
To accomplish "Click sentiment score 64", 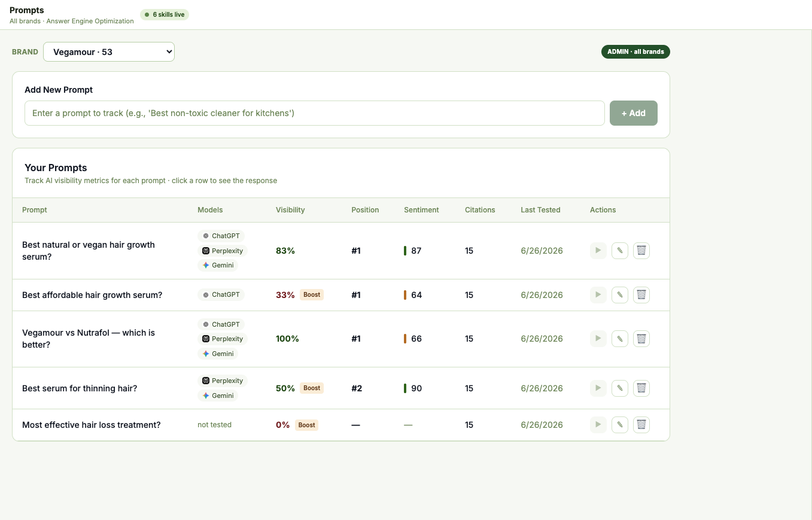I will (416, 295).
